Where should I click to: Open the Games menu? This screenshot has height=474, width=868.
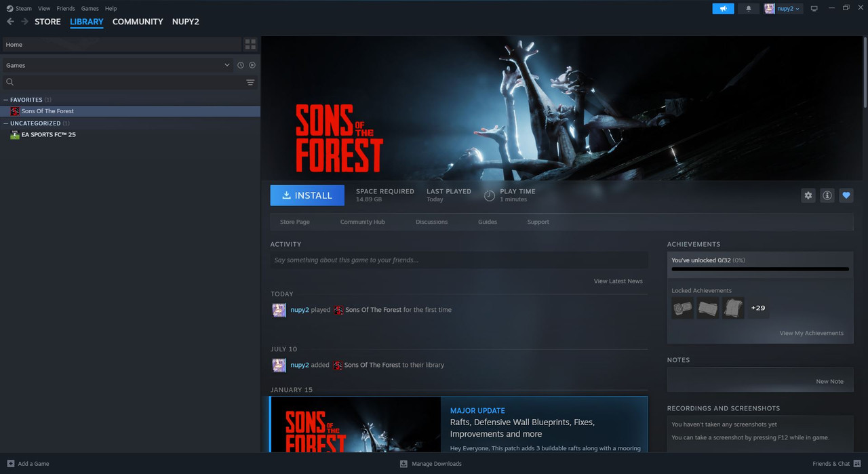(90, 8)
